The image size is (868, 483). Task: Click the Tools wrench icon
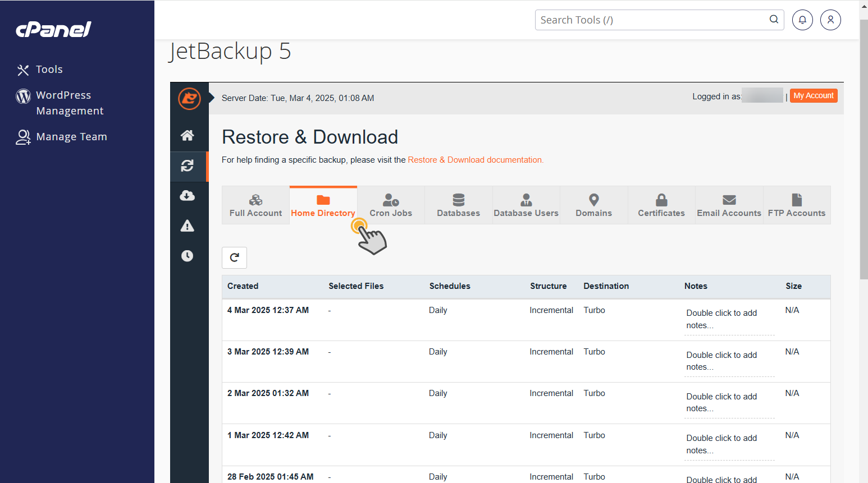coord(23,70)
